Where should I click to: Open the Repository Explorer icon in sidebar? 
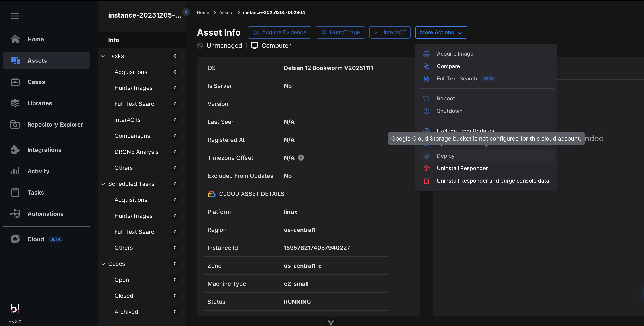coord(15,124)
